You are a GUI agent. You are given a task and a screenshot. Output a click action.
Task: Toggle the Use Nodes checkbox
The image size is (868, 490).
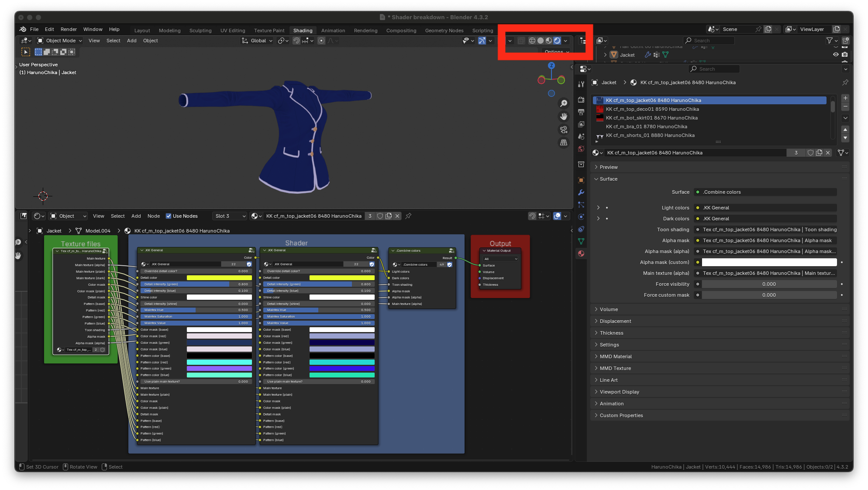pyautogui.click(x=169, y=216)
